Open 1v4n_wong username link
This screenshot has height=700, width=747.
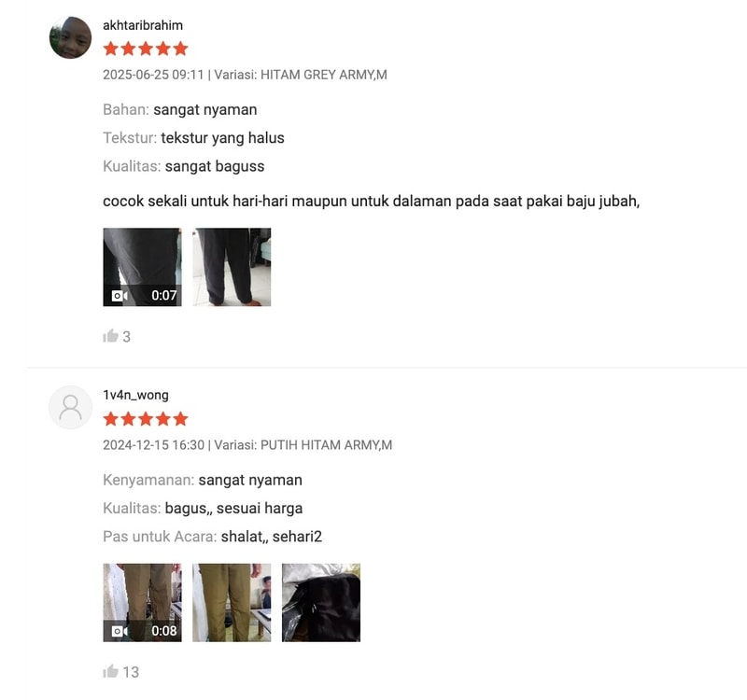pyautogui.click(x=135, y=395)
